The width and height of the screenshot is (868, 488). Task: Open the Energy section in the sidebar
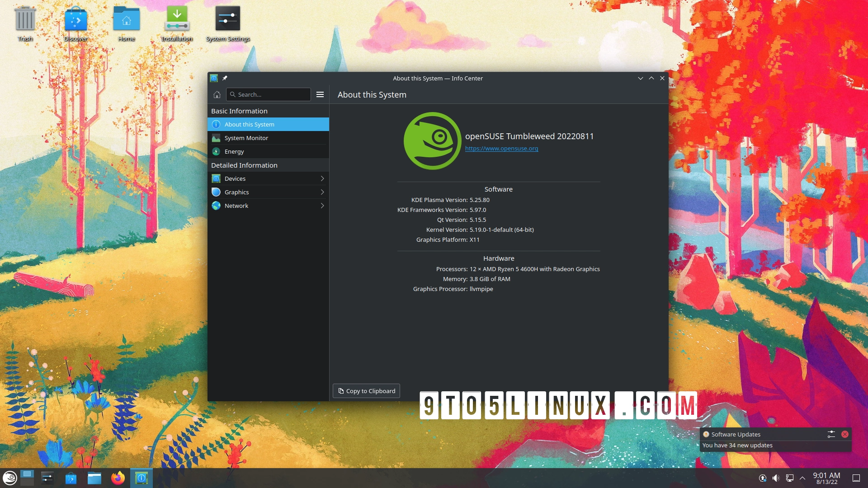click(x=234, y=151)
